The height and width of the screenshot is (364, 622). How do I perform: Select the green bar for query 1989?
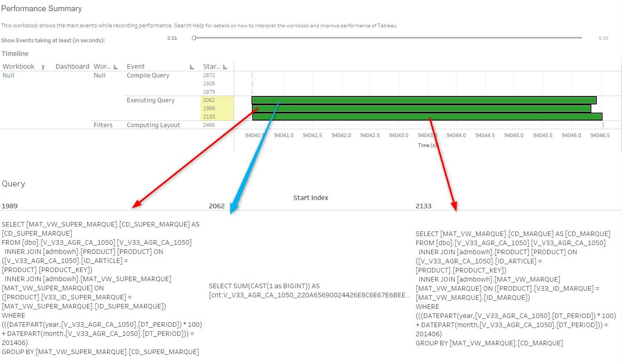click(x=421, y=108)
